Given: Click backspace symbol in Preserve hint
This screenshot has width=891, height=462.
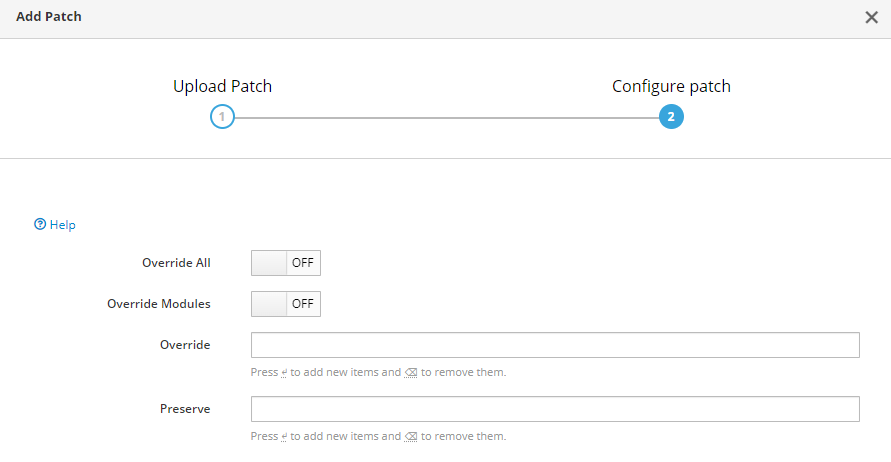Looking at the screenshot, I should (411, 436).
